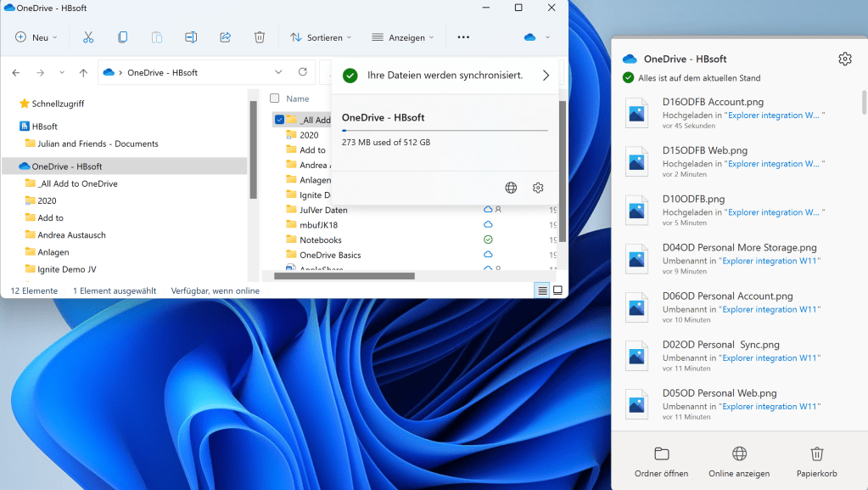The height and width of the screenshot is (490, 868).
Task: Copy the selected file via toolbar
Action: 122,37
